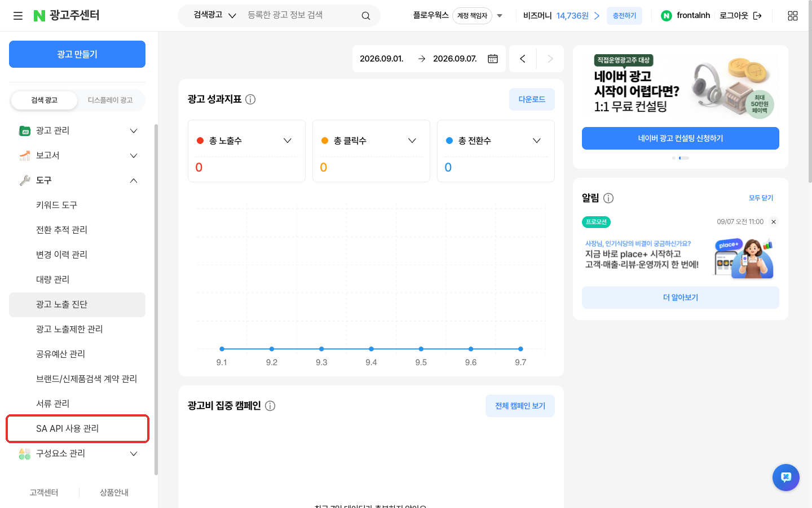Open 키워드 도구 menu item
812x508 pixels.
pos(77,205)
